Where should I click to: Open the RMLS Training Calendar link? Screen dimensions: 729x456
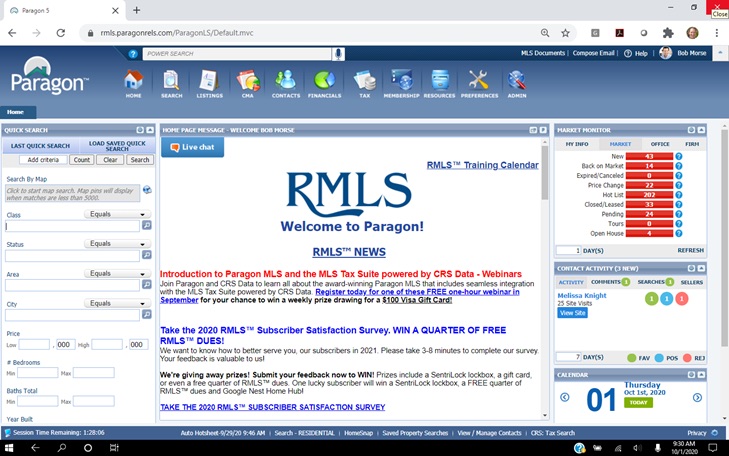coord(483,165)
